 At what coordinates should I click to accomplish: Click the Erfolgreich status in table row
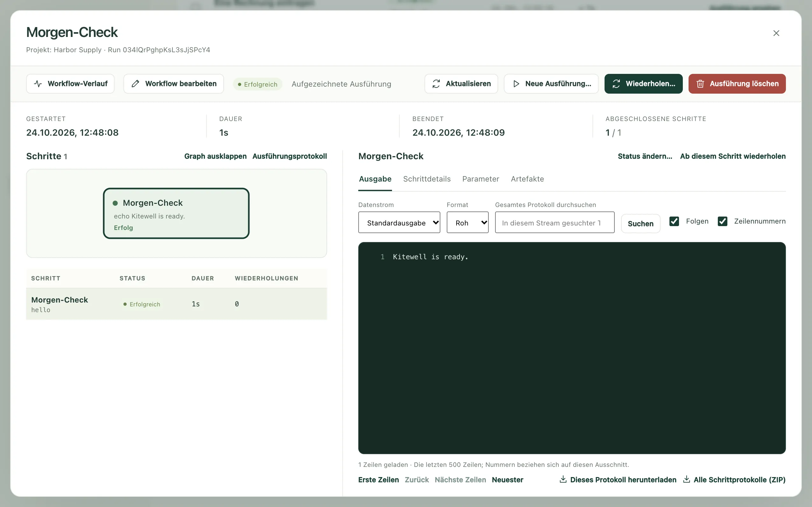(x=142, y=304)
